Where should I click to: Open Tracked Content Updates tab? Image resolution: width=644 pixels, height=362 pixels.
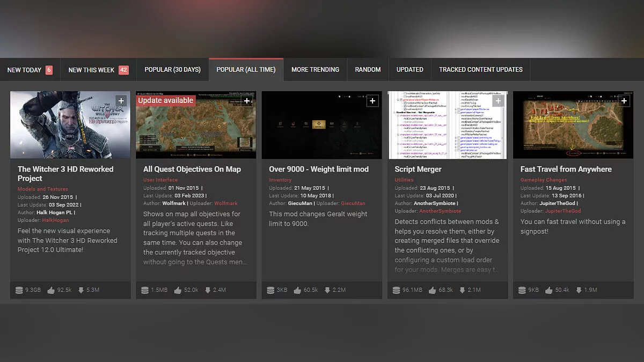click(x=481, y=70)
